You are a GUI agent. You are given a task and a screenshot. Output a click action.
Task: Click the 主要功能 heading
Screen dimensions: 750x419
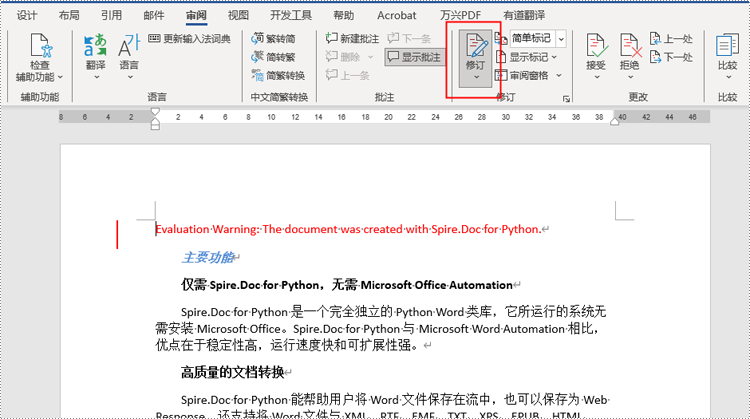click(208, 257)
